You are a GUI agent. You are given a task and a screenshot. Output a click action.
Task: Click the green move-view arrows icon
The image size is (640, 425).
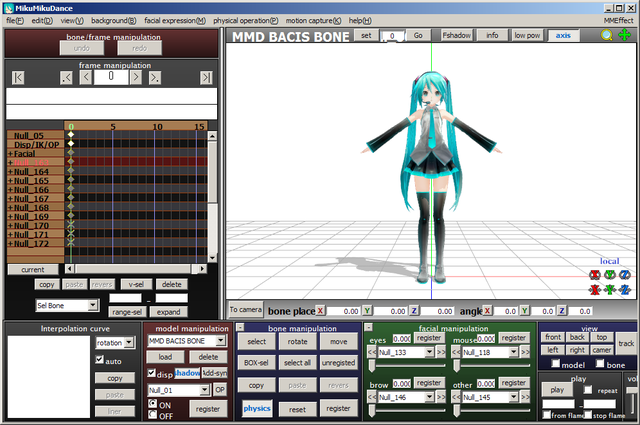click(624, 35)
